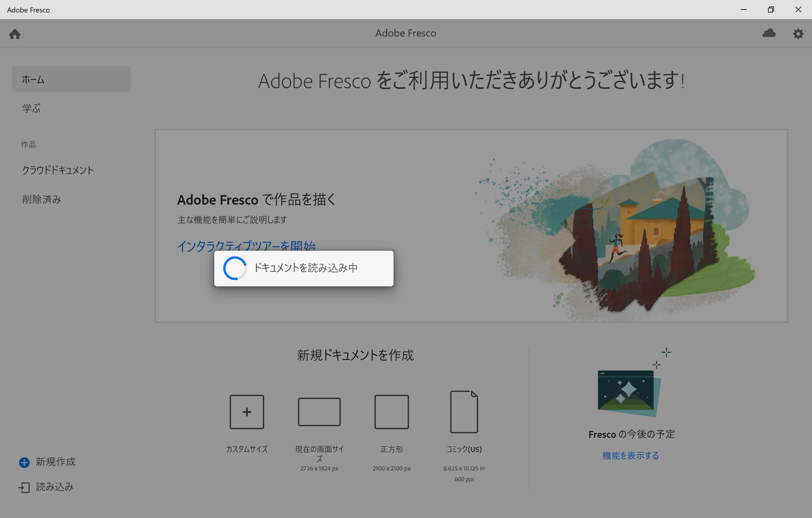
Task: Click the Tuscan villa painting artwork
Action: coord(634,236)
